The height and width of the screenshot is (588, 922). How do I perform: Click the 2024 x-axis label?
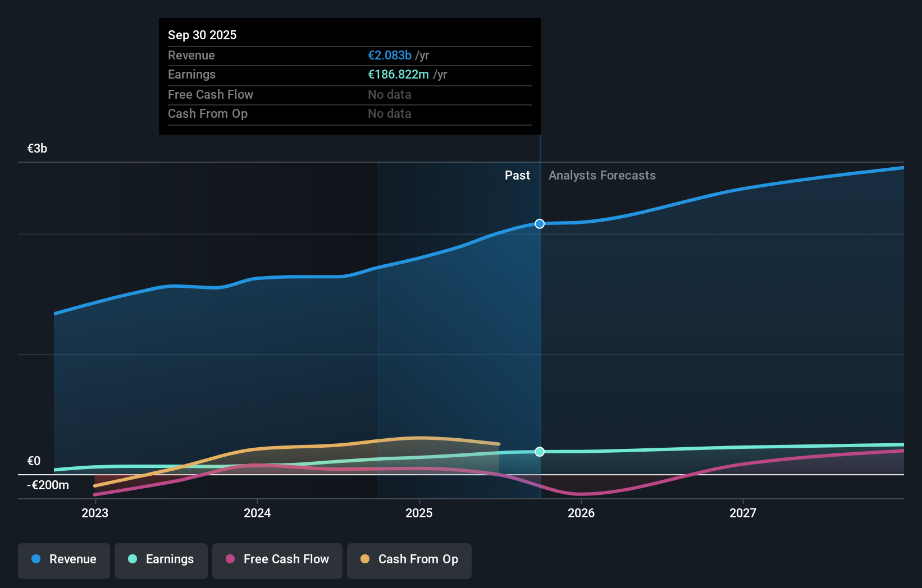pyautogui.click(x=257, y=513)
